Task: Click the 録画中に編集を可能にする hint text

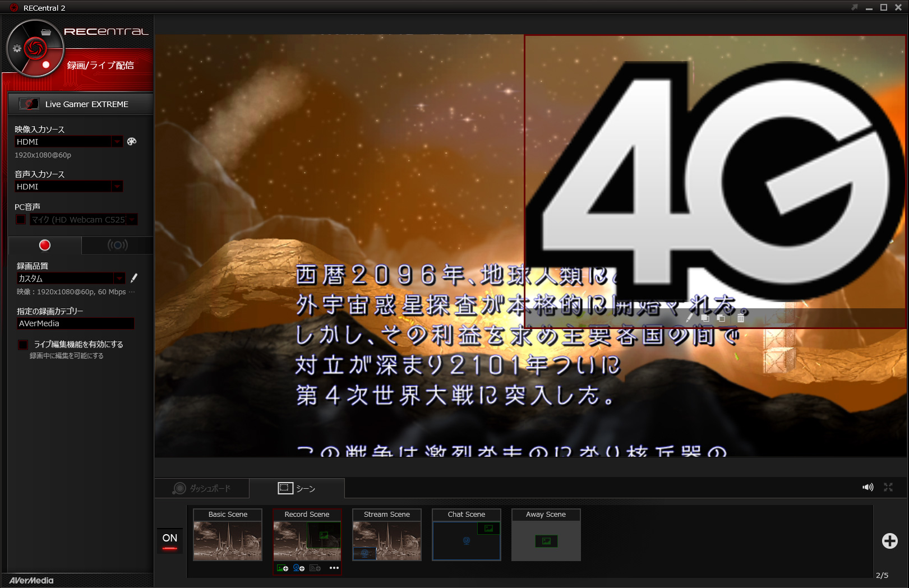Action: 66,355
